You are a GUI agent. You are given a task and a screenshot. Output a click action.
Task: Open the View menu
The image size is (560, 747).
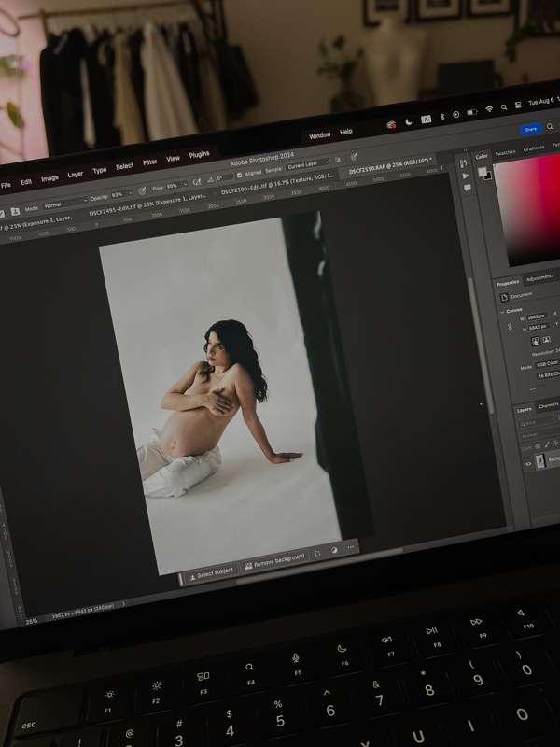click(x=173, y=159)
